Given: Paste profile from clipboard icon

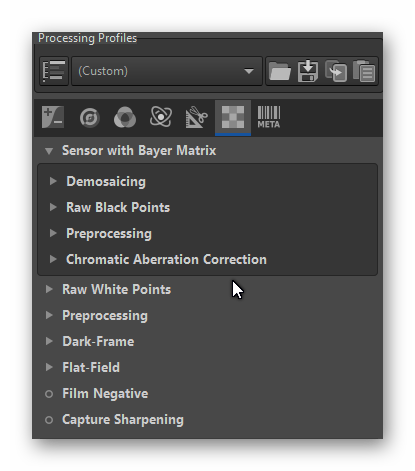Looking at the screenshot, I should [x=364, y=71].
